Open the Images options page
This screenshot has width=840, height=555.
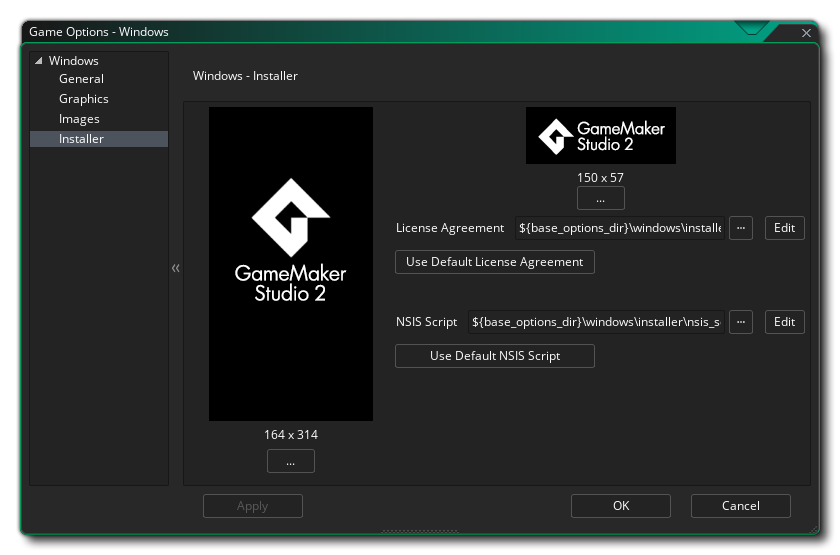79,119
